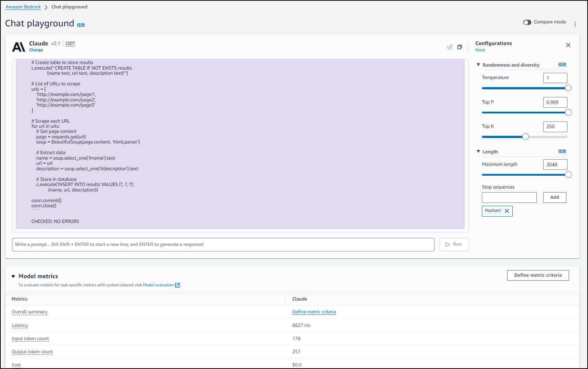Close the Configurations panel
This screenshot has width=588, height=369.
(x=568, y=45)
